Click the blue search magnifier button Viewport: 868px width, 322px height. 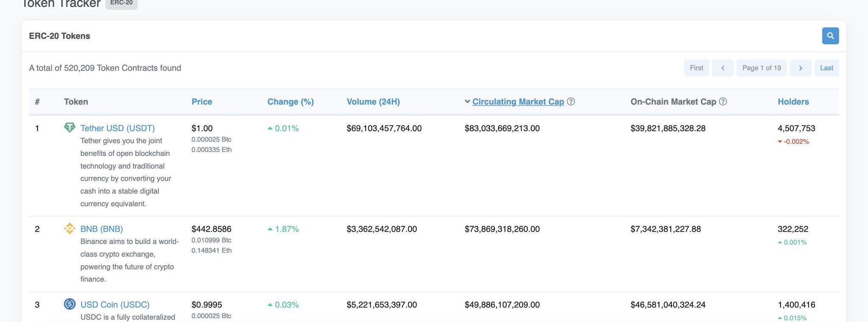point(830,36)
